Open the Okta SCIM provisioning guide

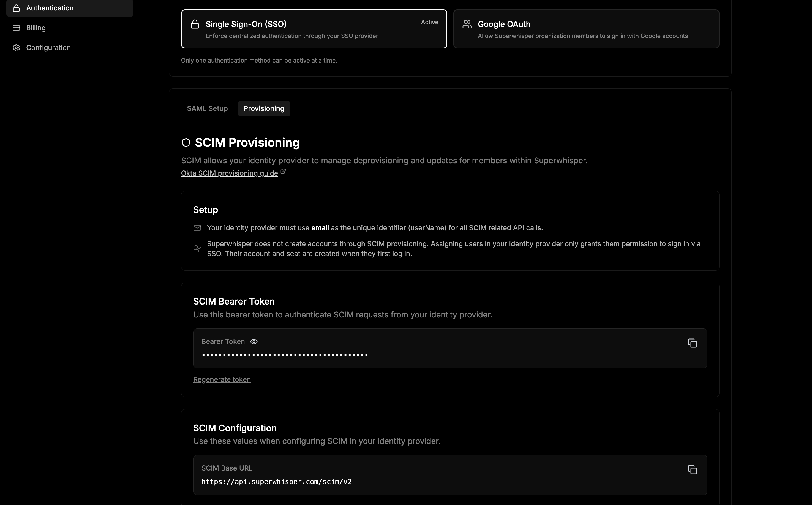(229, 173)
